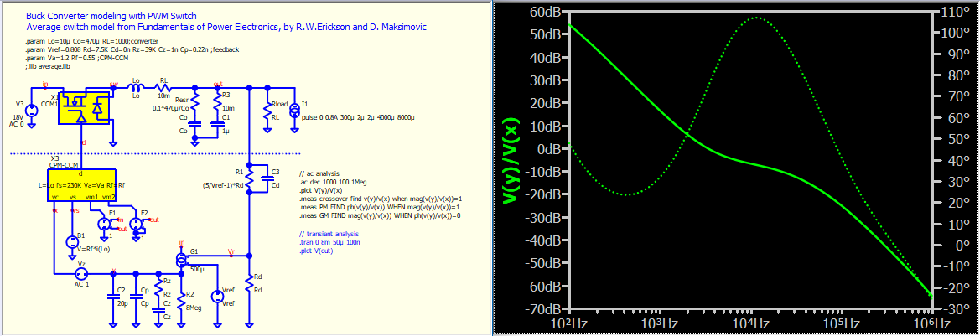The height and width of the screenshot is (336, 980).
Task: Select the yellow X3 CPM-CCM controller block
Action: (x=81, y=185)
